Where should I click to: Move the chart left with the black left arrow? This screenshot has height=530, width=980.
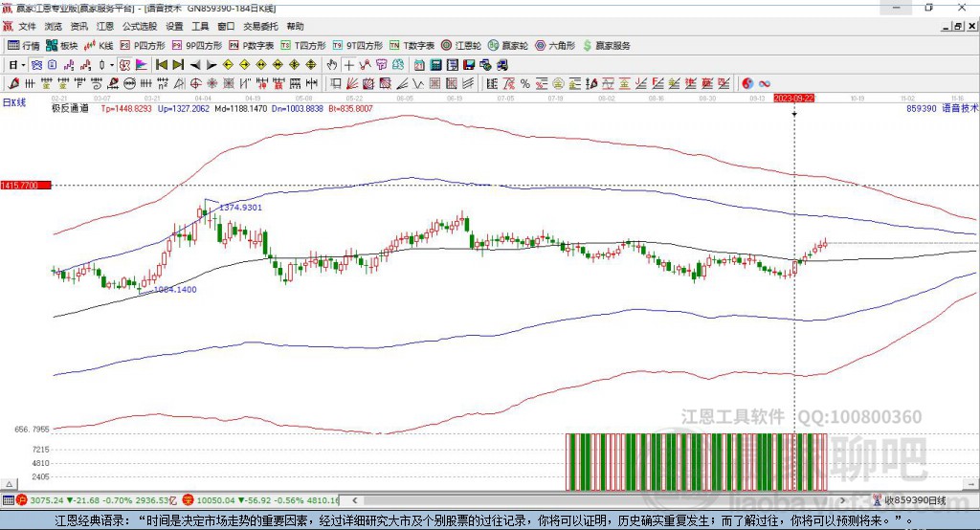click(195, 65)
